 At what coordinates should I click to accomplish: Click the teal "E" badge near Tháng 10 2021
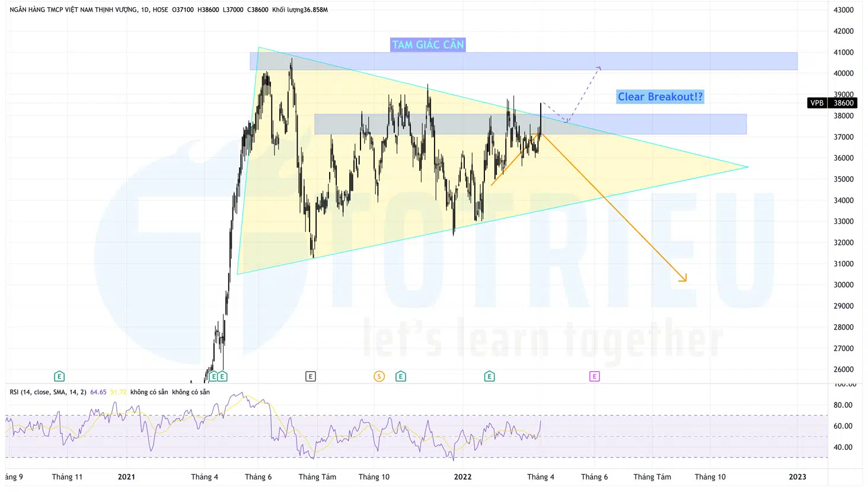pos(400,376)
